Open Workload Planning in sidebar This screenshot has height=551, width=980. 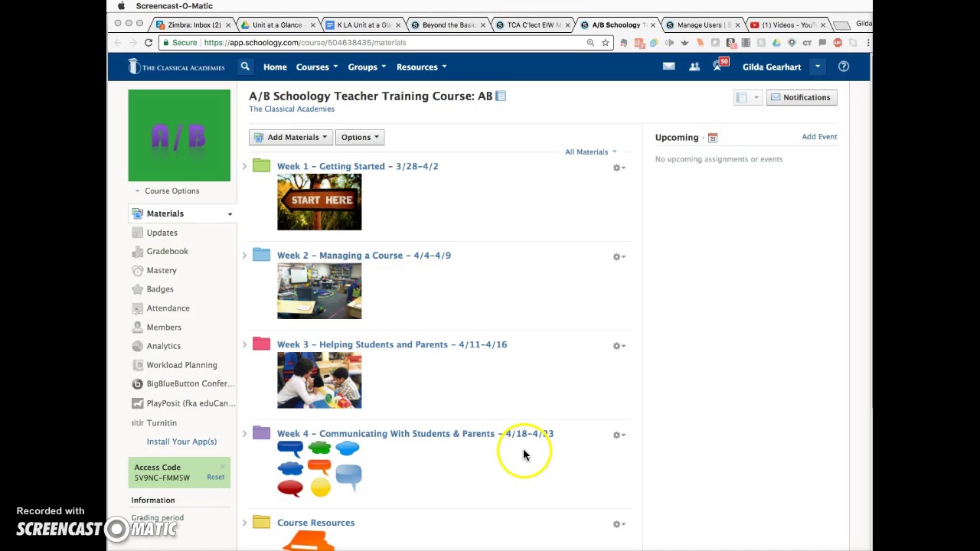181,365
